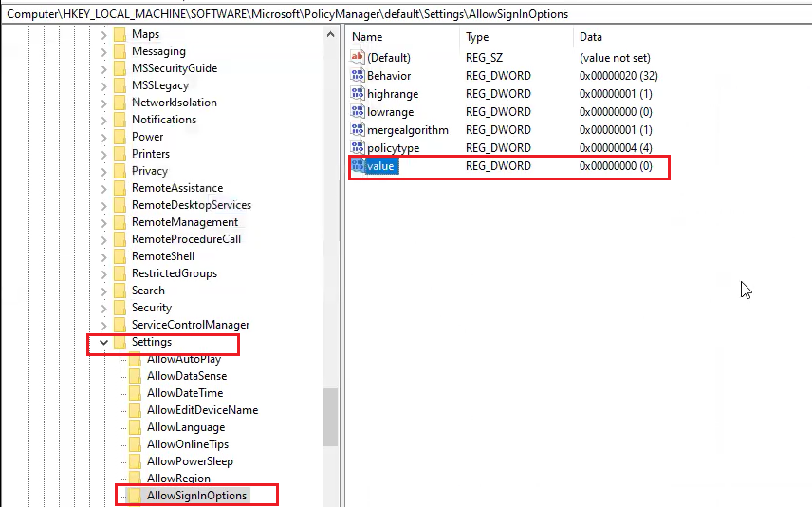The height and width of the screenshot is (507, 812).
Task: Sort values by Name column header
Action: (403, 37)
